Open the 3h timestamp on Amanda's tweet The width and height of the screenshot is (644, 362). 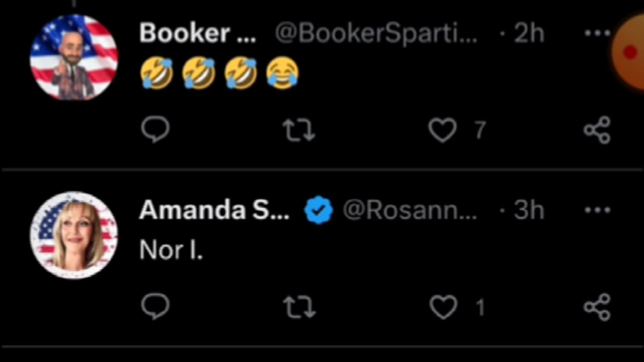529,210
